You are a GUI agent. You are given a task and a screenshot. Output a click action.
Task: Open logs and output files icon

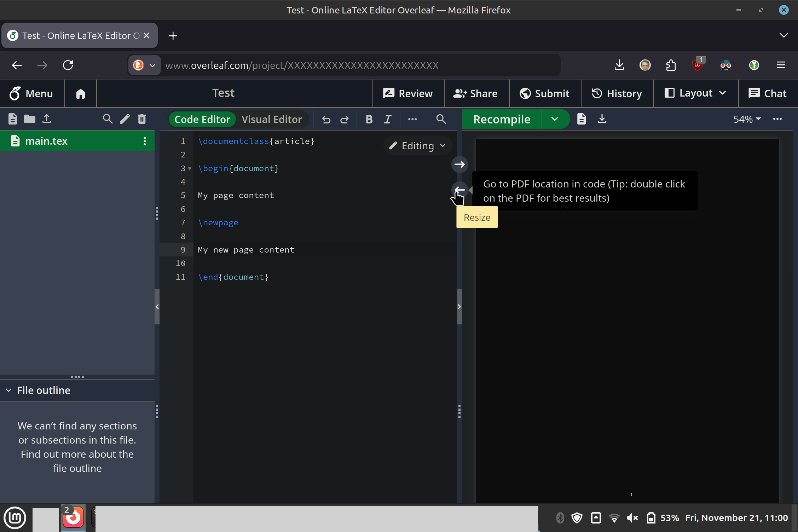[582, 119]
